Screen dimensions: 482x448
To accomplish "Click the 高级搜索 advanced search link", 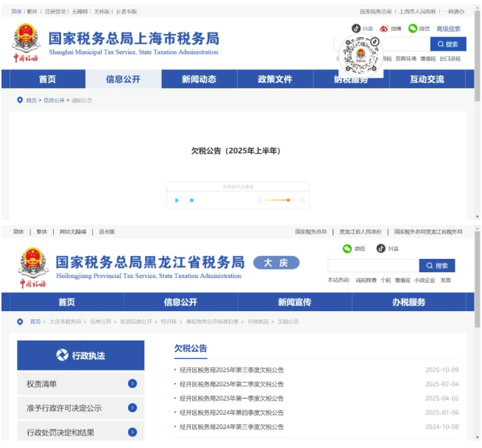I will [x=448, y=29].
